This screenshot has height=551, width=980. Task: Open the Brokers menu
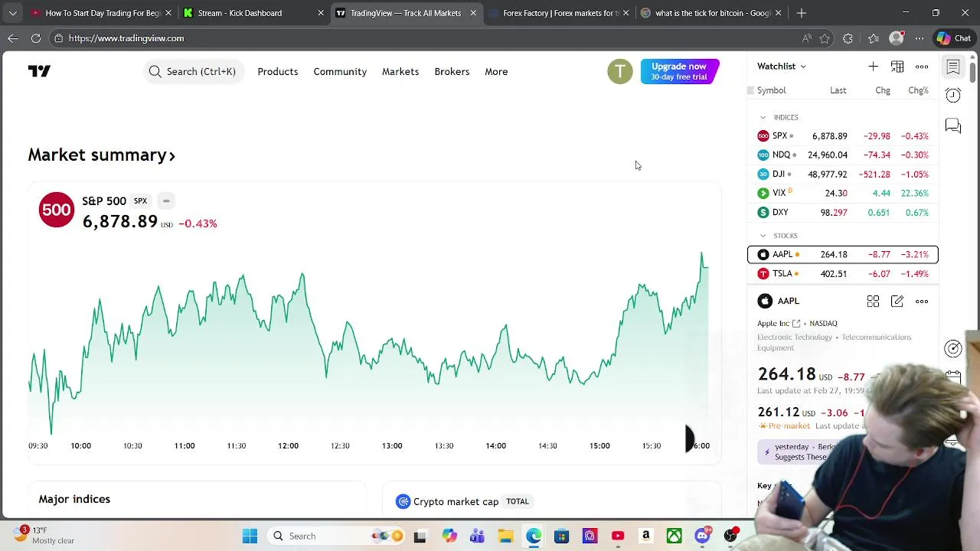click(452, 71)
